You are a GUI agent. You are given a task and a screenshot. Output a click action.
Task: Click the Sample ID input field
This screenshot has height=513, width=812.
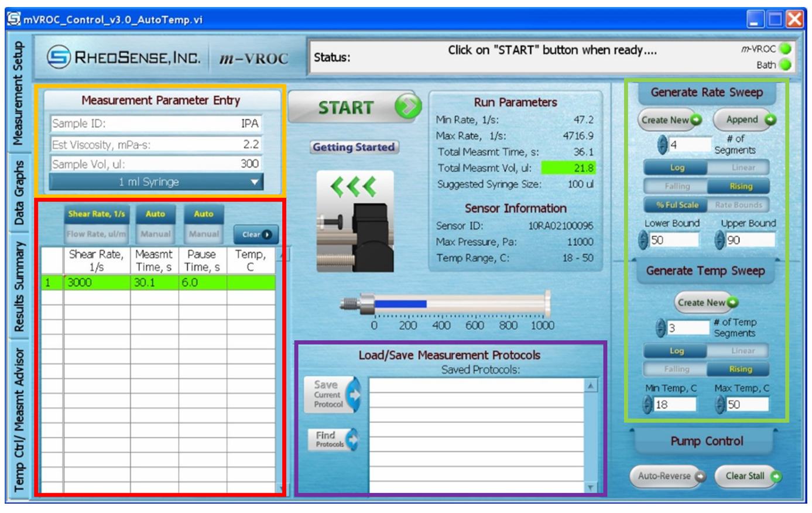(x=157, y=124)
